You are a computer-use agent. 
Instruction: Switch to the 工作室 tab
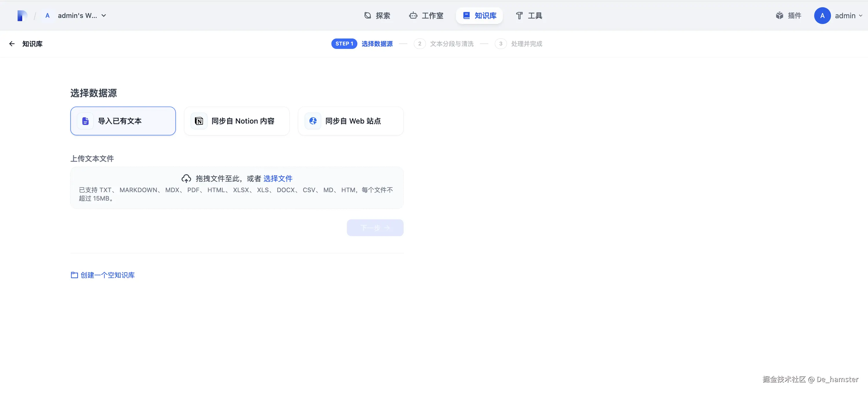[x=426, y=16]
